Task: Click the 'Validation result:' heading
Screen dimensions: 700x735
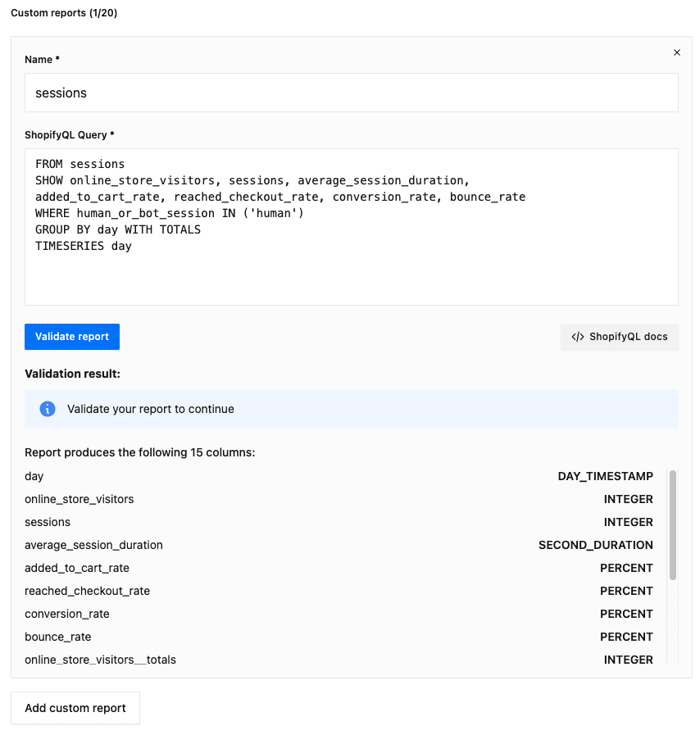Action: tap(72, 374)
